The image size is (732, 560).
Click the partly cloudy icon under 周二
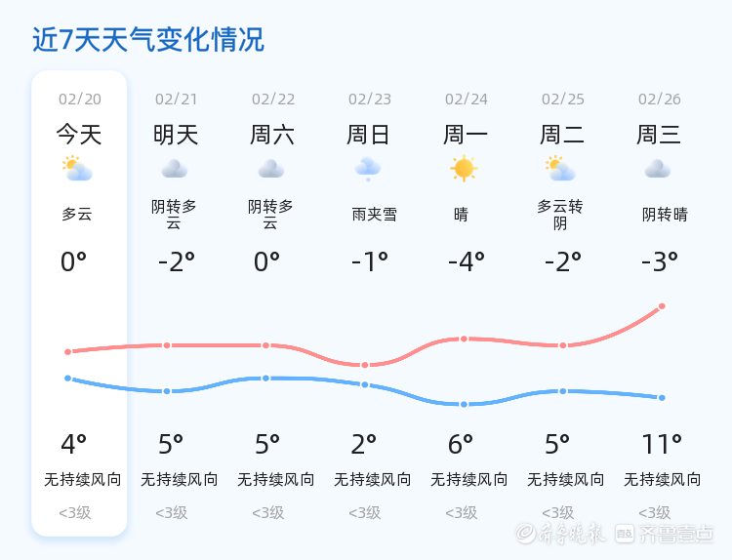[x=560, y=169]
